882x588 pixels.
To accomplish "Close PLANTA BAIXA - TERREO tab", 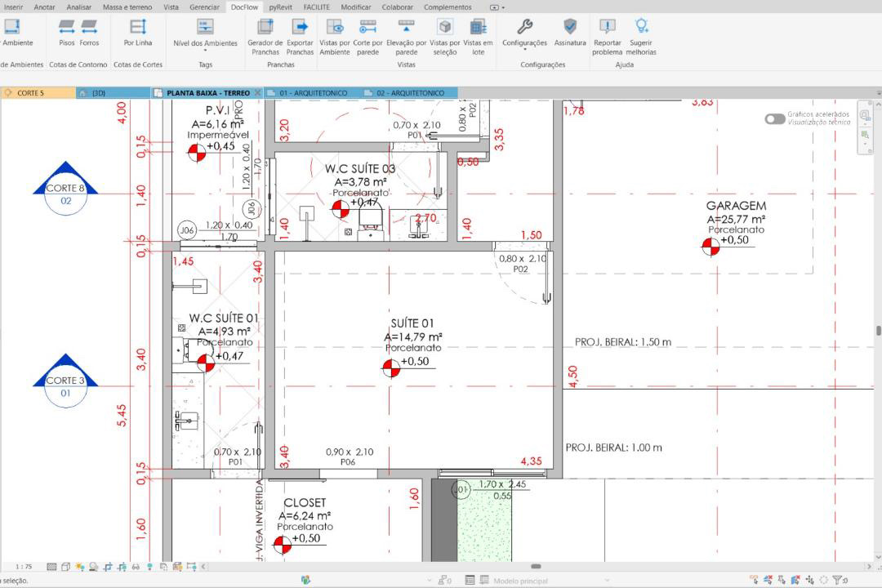I will (257, 93).
